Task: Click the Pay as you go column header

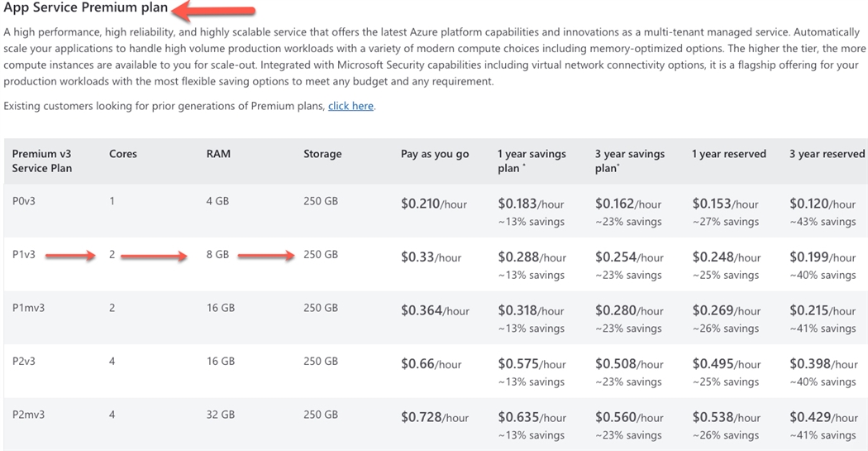Action: coord(435,154)
